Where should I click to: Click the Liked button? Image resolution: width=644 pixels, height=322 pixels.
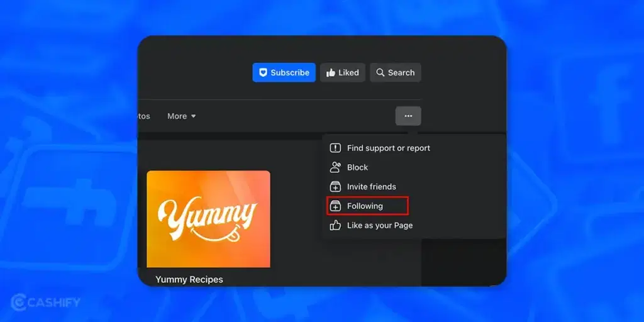343,73
